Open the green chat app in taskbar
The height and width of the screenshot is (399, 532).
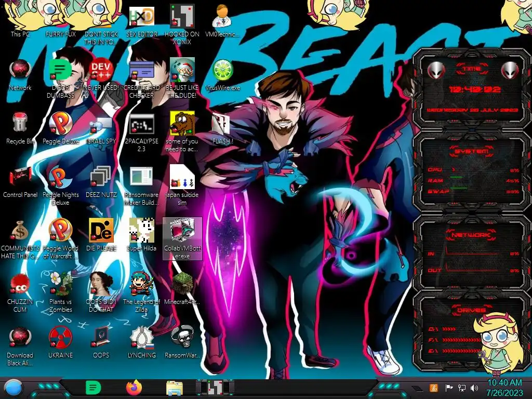(x=94, y=388)
